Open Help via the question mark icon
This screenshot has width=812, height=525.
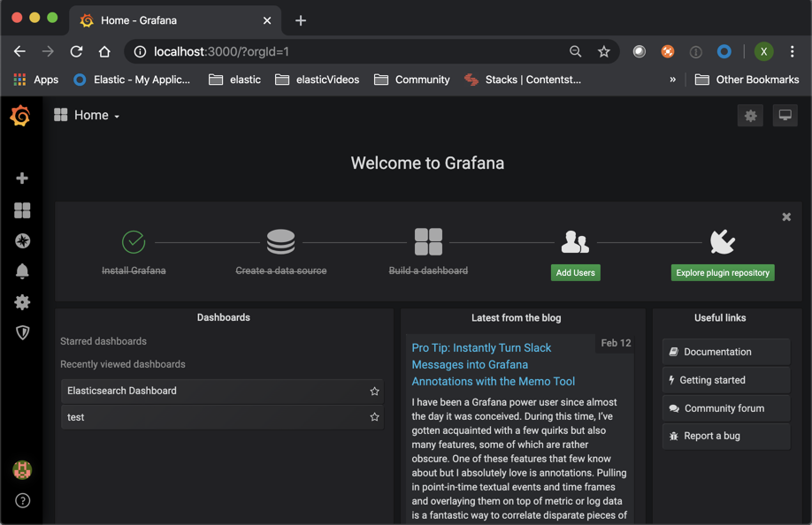[22, 500]
